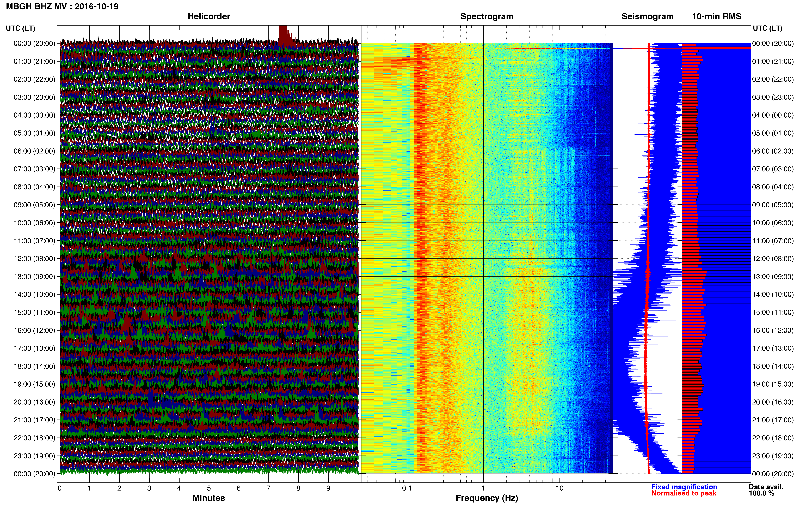The width and height of the screenshot is (812, 508).
Task: Click right time label '13:00 (09:00)'
Action: click(x=773, y=276)
